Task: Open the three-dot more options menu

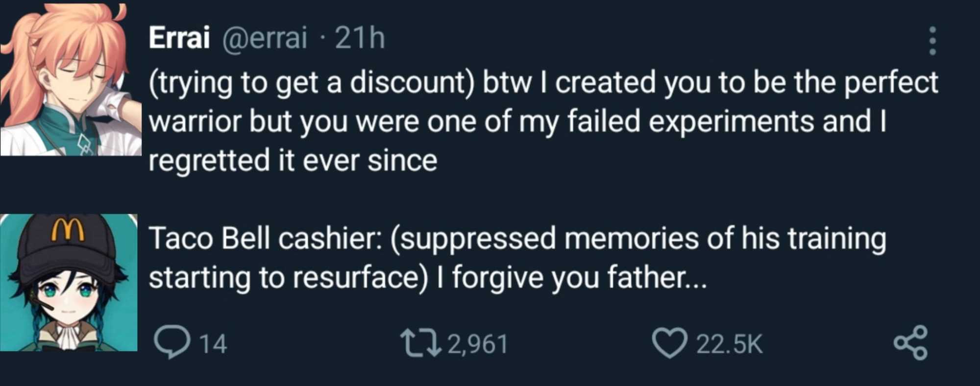Action: coord(932,41)
